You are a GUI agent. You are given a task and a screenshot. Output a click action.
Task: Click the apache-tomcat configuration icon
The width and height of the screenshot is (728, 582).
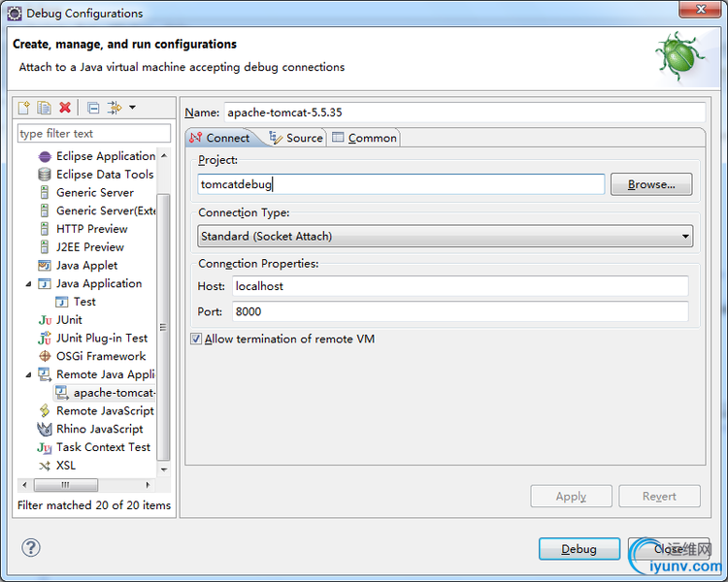(x=62, y=393)
